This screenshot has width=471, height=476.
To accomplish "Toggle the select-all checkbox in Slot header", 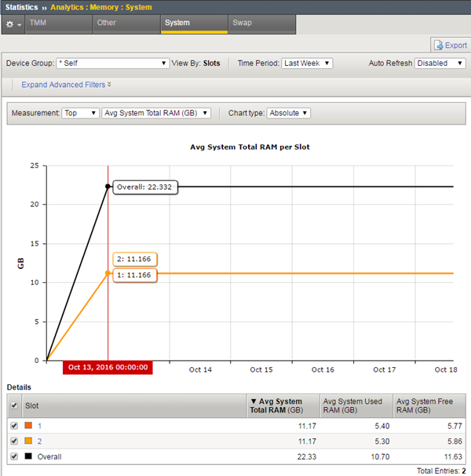I will 14,406.
